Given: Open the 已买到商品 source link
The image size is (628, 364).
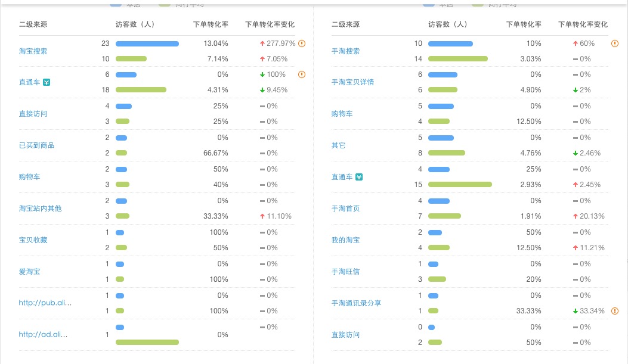Looking at the screenshot, I should coord(36,145).
